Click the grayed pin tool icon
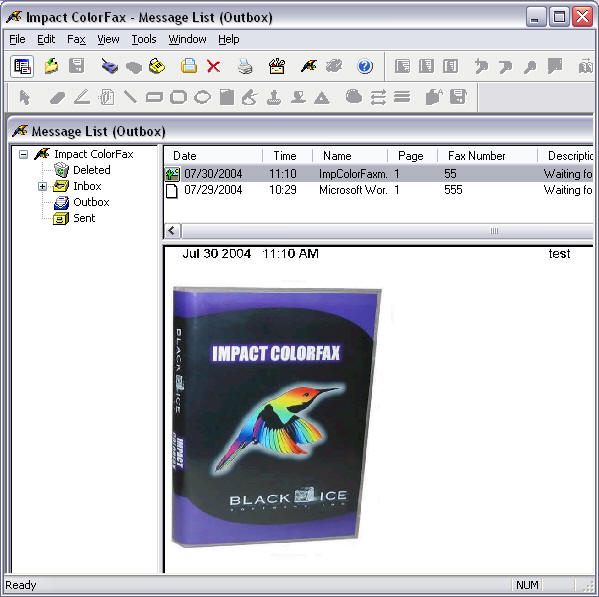The width and height of the screenshot is (599, 597). (530, 67)
